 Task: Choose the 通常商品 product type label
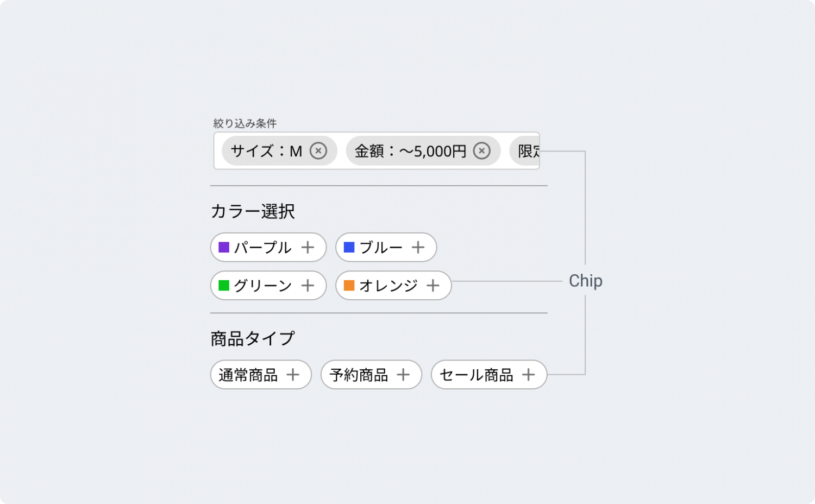coord(248,375)
